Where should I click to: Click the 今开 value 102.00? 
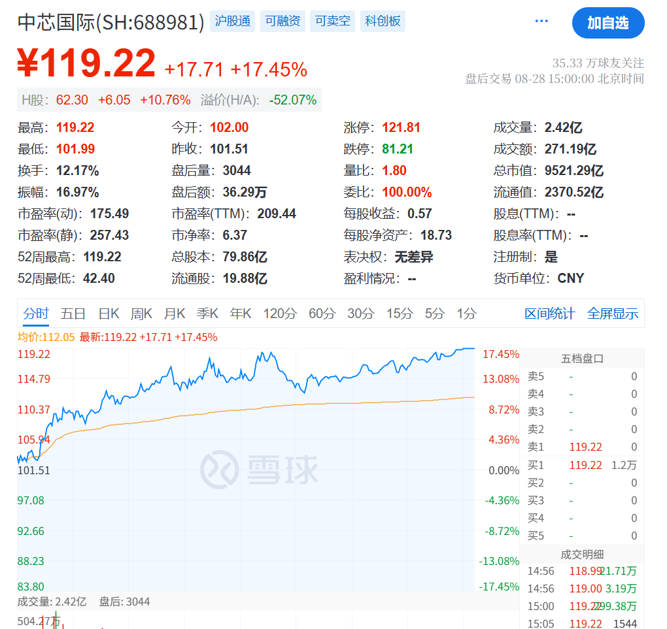(x=229, y=128)
